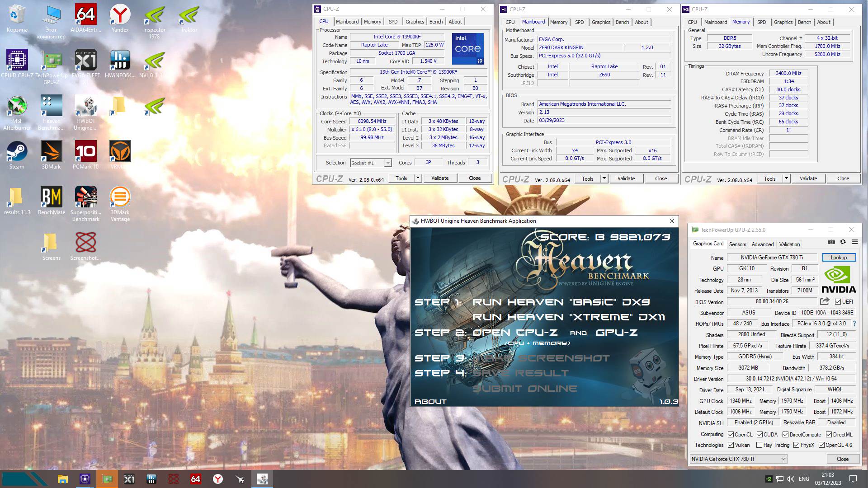Launch Superposition Benchmark desktop icon
Image resolution: width=868 pixels, height=488 pixels.
[x=86, y=203]
